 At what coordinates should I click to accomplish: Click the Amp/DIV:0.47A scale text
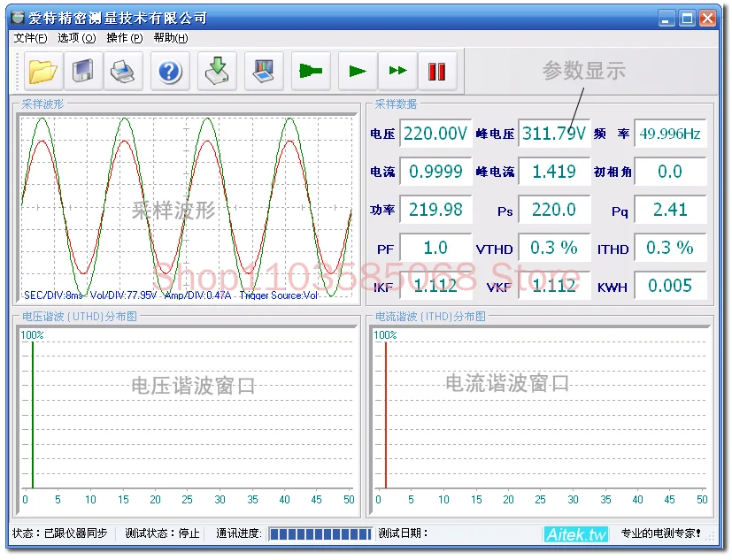[x=198, y=295]
